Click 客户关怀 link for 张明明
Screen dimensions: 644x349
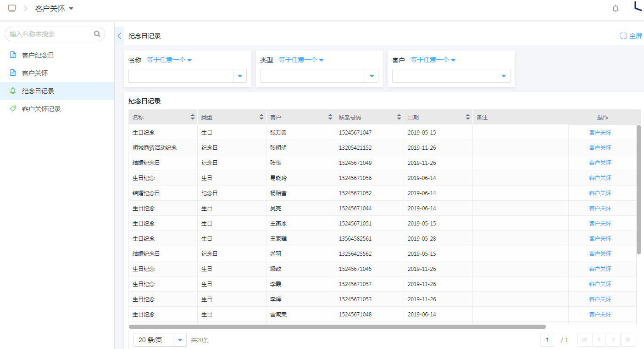[x=600, y=148]
